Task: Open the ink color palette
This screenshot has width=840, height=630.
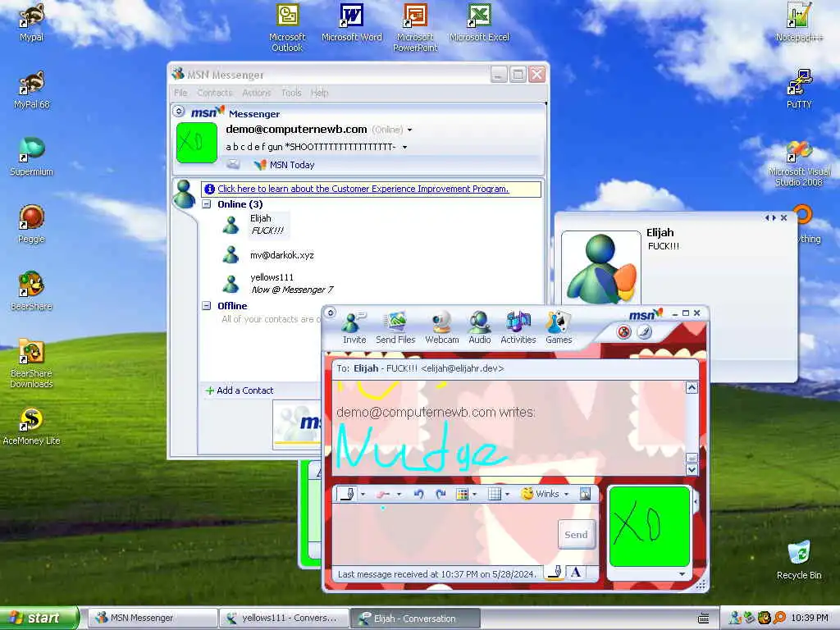Action: pyautogui.click(x=462, y=494)
